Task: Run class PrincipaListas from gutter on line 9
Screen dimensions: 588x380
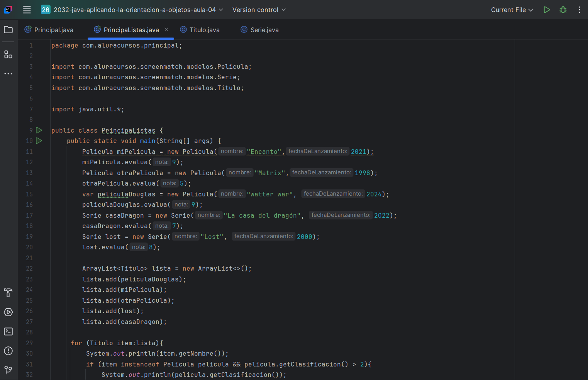Action: point(39,130)
